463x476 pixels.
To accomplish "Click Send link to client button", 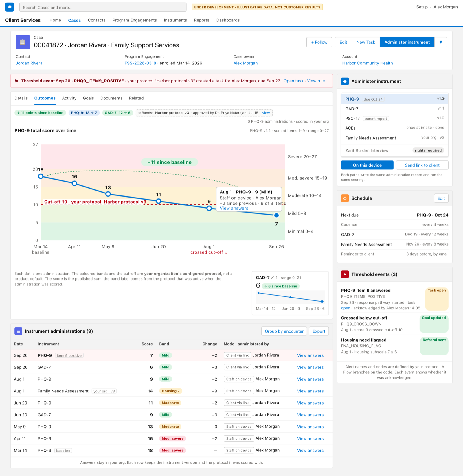I will pyautogui.click(x=422, y=165).
